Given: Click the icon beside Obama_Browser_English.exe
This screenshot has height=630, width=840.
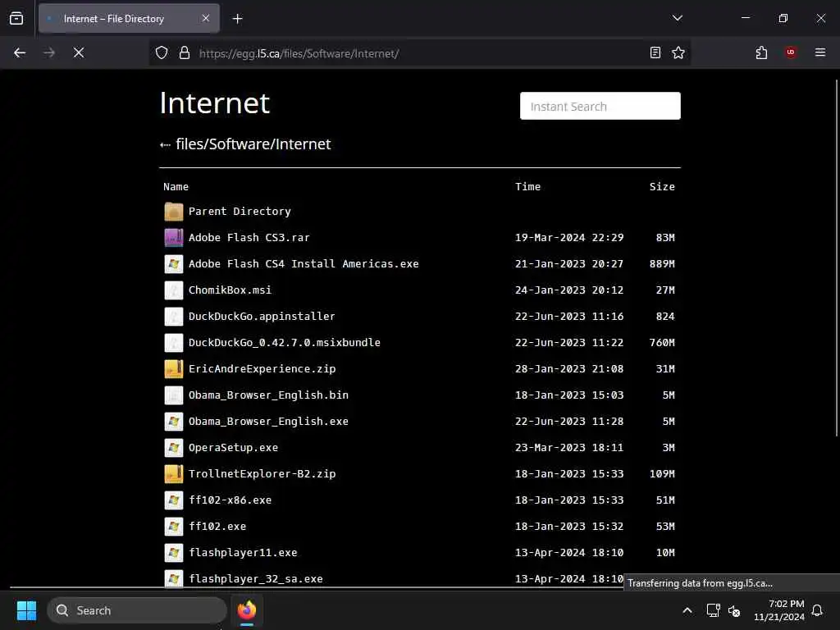Looking at the screenshot, I should tap(174, 422).
